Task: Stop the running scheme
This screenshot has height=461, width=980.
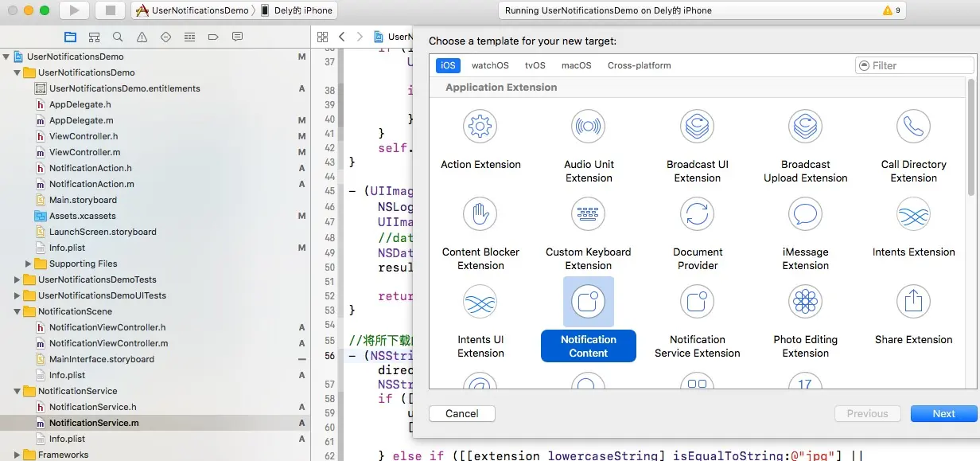Action: pos(110,10)
